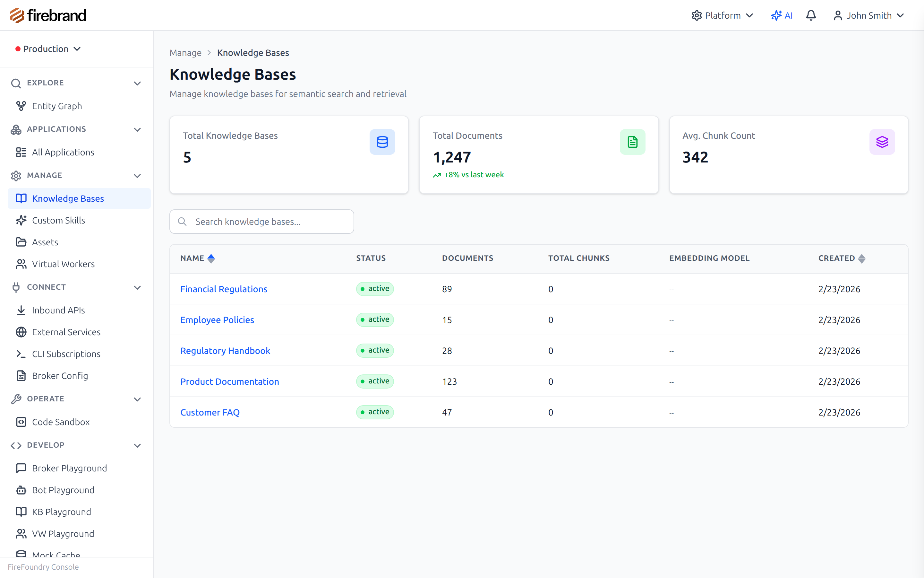Click the TOTAL CHUNKS column header
The height and width of the screenshot is (578, 924).
click(579, 258)
